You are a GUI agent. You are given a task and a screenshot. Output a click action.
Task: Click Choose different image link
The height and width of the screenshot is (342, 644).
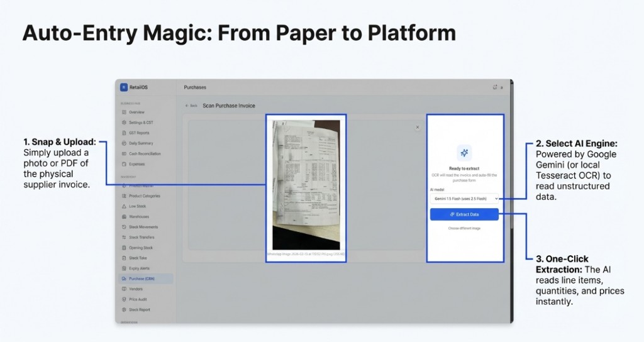pyautogui.click(x=464, y=228)
